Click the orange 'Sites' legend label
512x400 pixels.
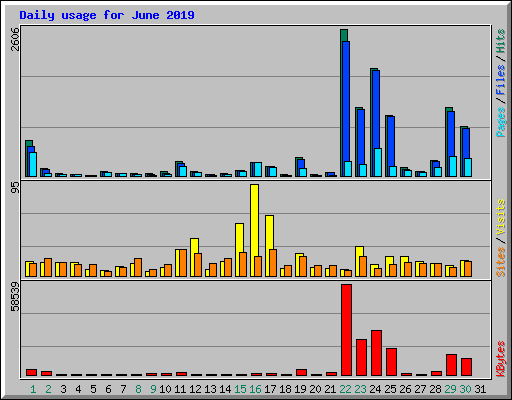(501, 262)
